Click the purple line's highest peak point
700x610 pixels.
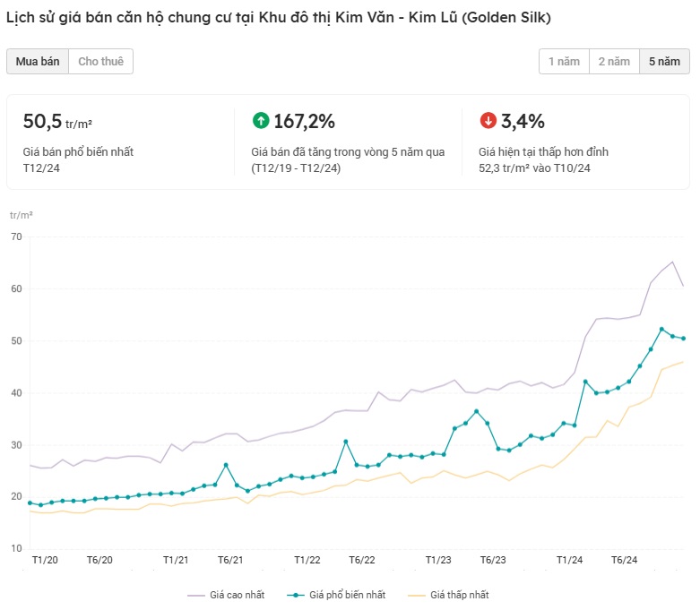point(672,262)
